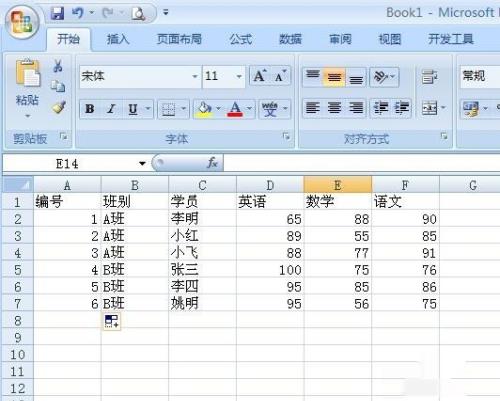The width and height of the screenshot is (500, 401).
Task: Open the 开发工具 tab
Action: pyautogui.click(x=451, y=39)
